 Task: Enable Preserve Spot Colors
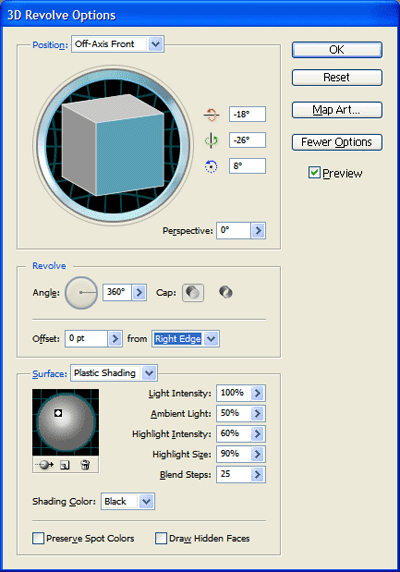[38, 538]
